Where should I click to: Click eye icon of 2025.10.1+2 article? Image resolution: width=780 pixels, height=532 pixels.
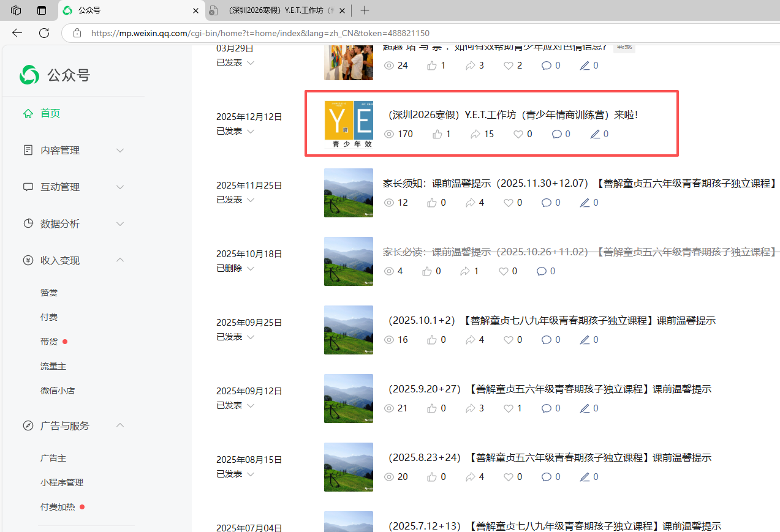click(x=388, y=340)
